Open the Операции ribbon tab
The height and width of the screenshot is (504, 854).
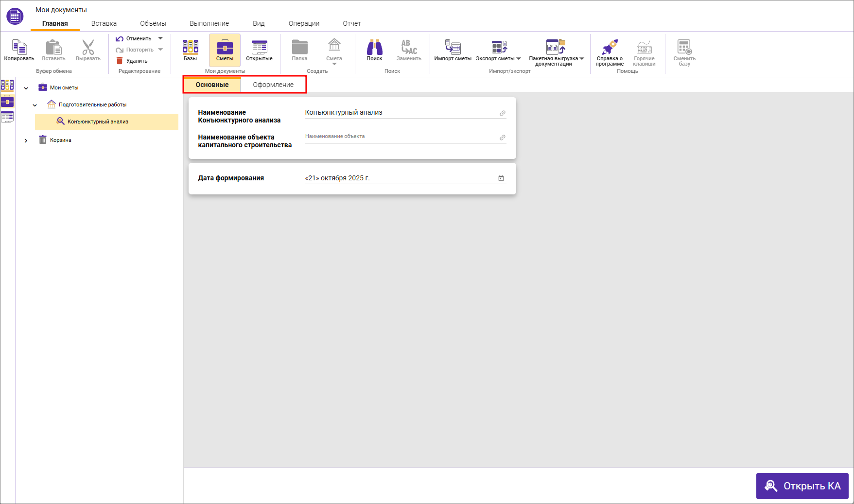(x=304, y=23)
